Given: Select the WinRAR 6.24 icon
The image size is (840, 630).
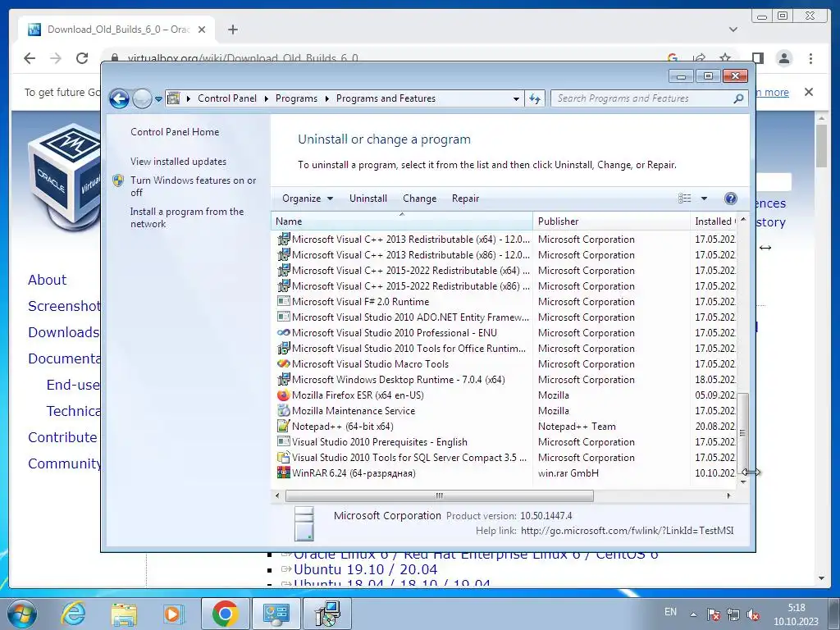Looking at the screenshot, I should tap(283, 472).
